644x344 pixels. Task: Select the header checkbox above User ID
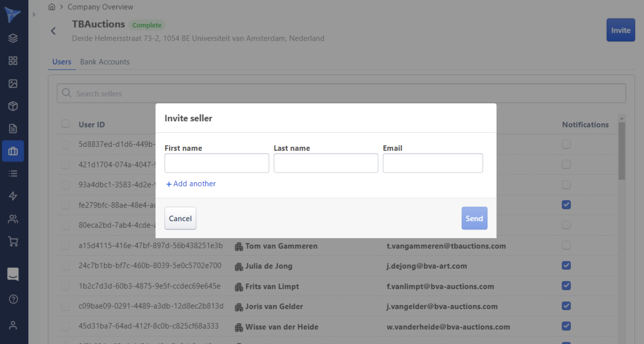pos(65,124)
